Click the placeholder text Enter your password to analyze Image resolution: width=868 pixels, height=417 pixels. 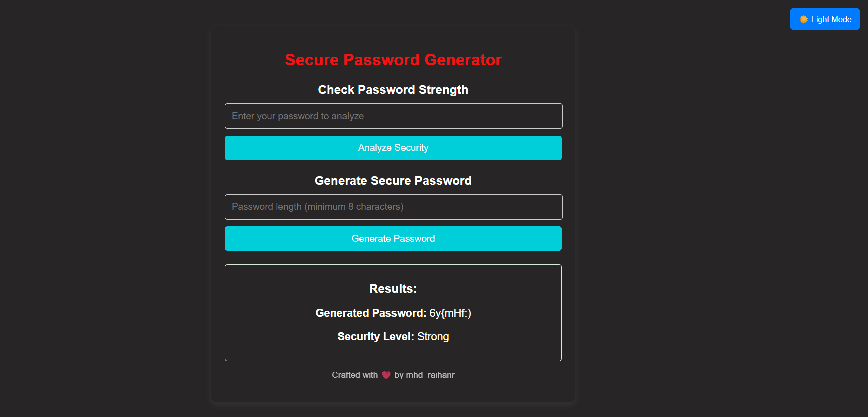pos(298,116)
